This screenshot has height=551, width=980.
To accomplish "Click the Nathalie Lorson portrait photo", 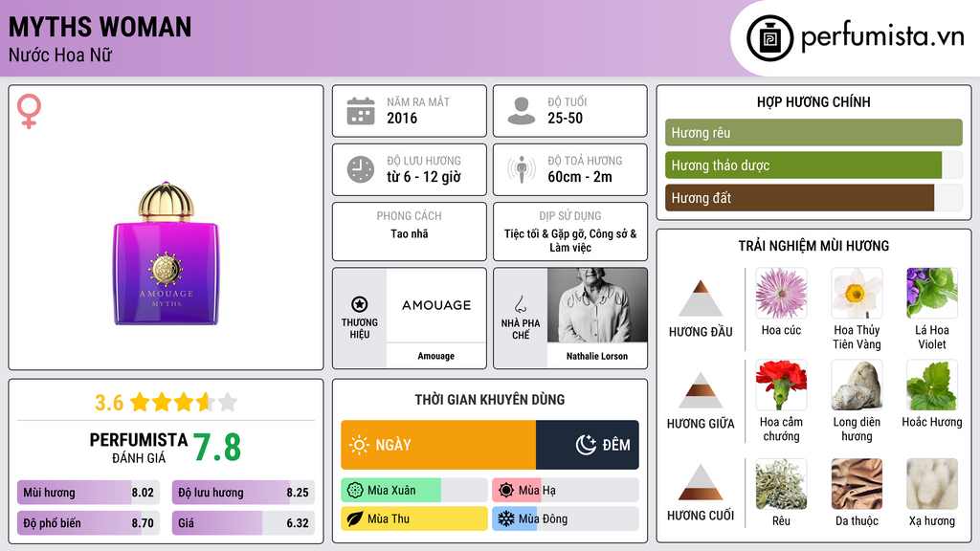I will point(597,305).
